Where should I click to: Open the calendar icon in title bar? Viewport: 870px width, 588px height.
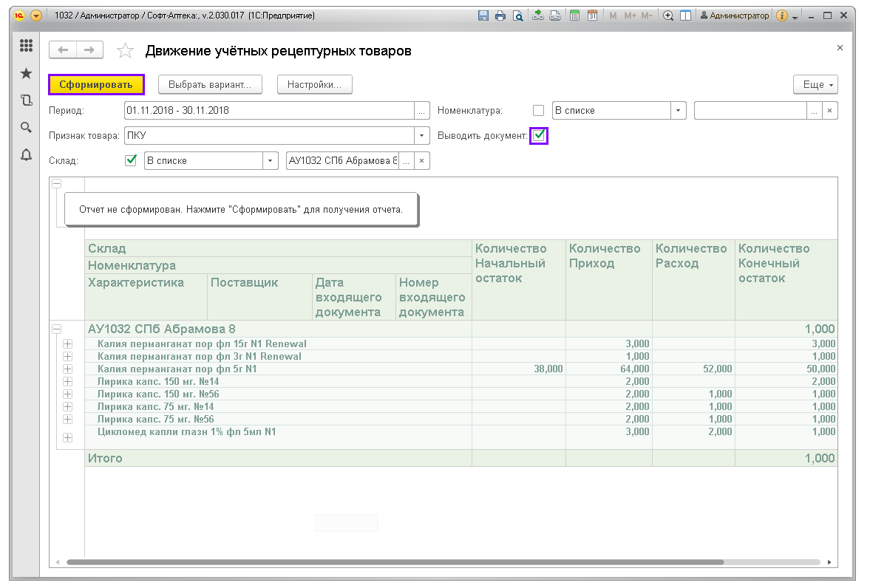pos(592,16)
